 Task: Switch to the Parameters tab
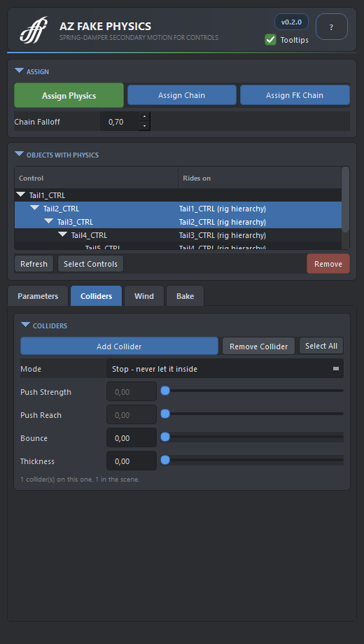coord(38,296)
